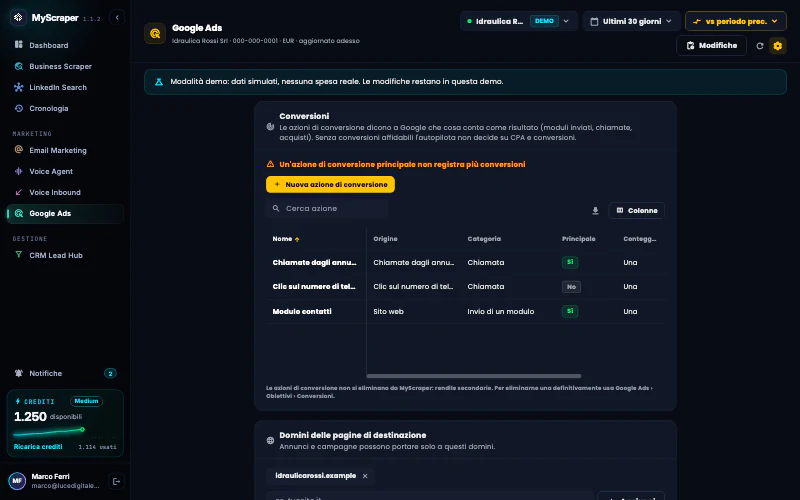Click Nuova azione di conversione button
The width and height of the screenshot is (800, 500).
330,184
